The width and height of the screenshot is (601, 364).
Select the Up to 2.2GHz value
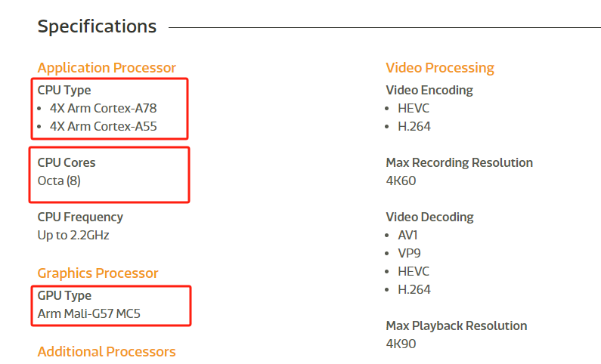pyautogui.click(x=73, y=235)
